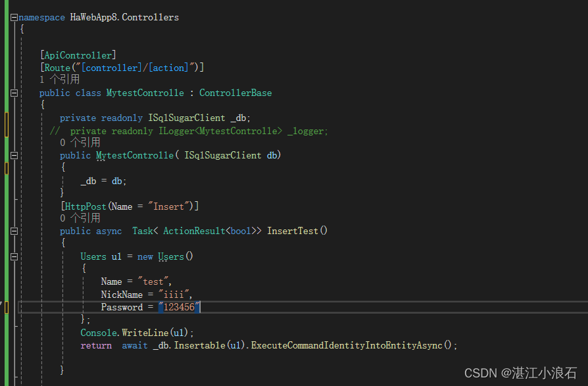Click ActionResult<bool> return type

pos(210,231)
